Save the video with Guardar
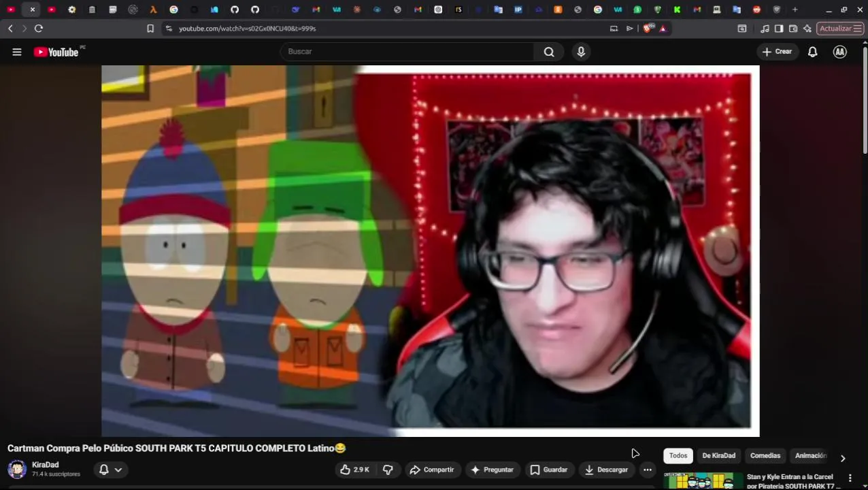The height and width of the screenshot is (490, 868). [548, 470]
